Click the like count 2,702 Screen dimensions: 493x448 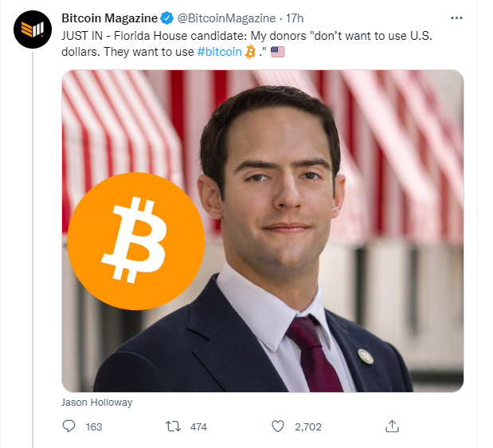[308, 427]
